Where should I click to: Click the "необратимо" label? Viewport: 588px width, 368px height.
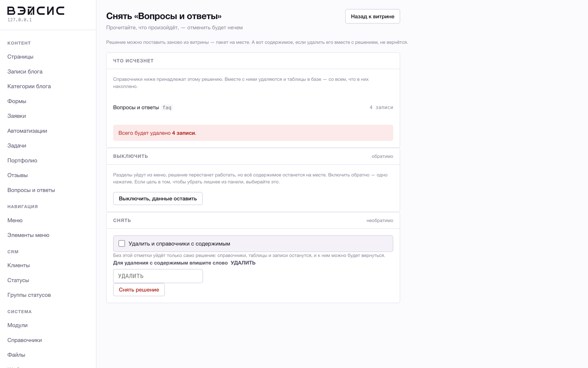[x=380, y=220]
